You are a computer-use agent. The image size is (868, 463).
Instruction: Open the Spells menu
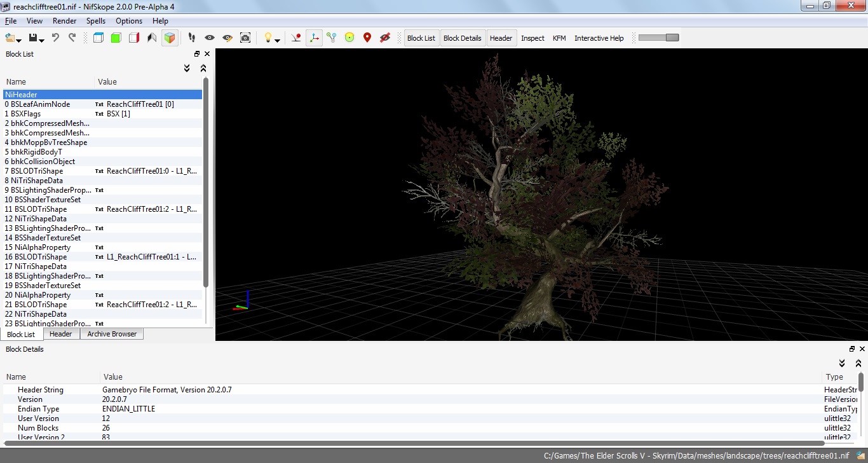tap(96, 21)
